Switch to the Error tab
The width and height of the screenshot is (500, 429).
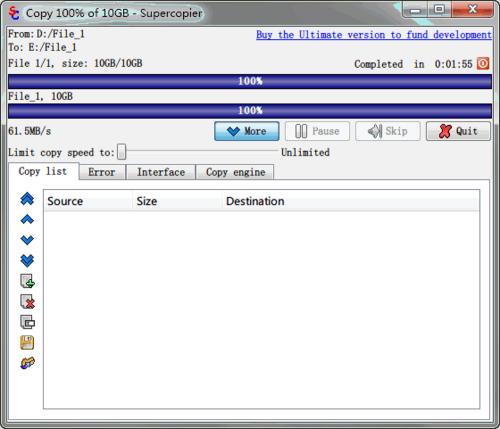102,172
